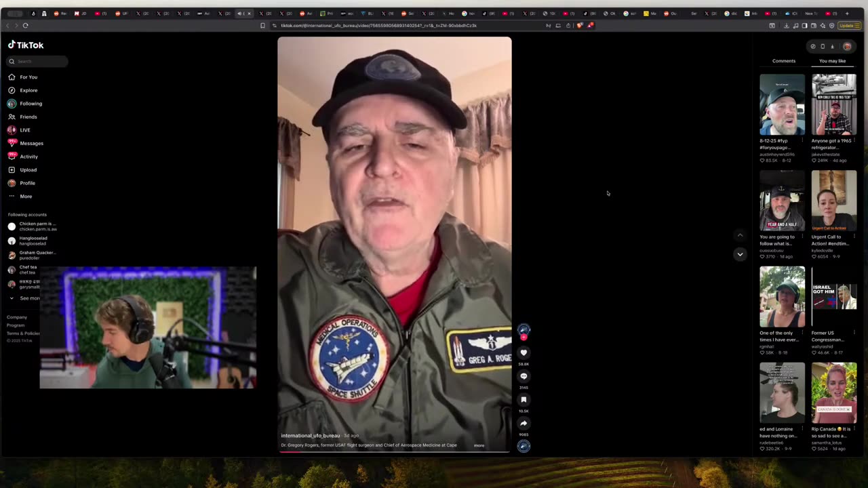Click the Program footer link
Viewport: 868px width, 488px height.
(x=16, y=325)
